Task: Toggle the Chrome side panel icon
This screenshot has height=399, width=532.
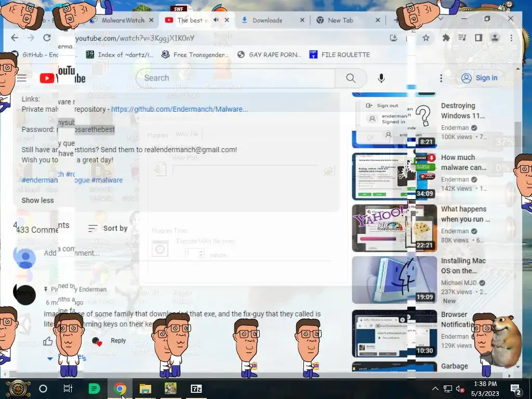Action: tap(478, 37)
